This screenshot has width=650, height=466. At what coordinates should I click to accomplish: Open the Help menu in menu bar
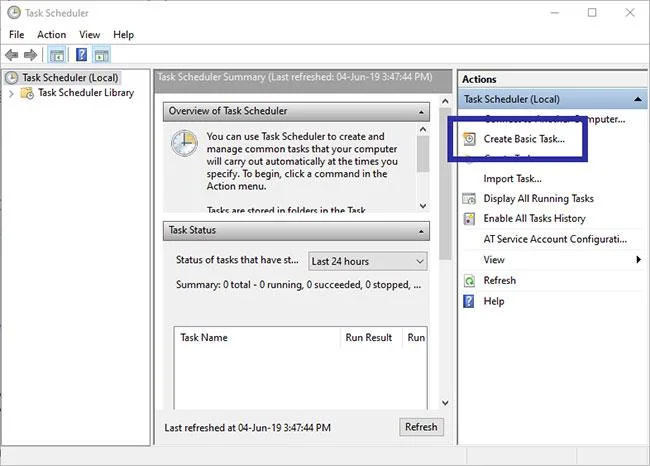124,35
